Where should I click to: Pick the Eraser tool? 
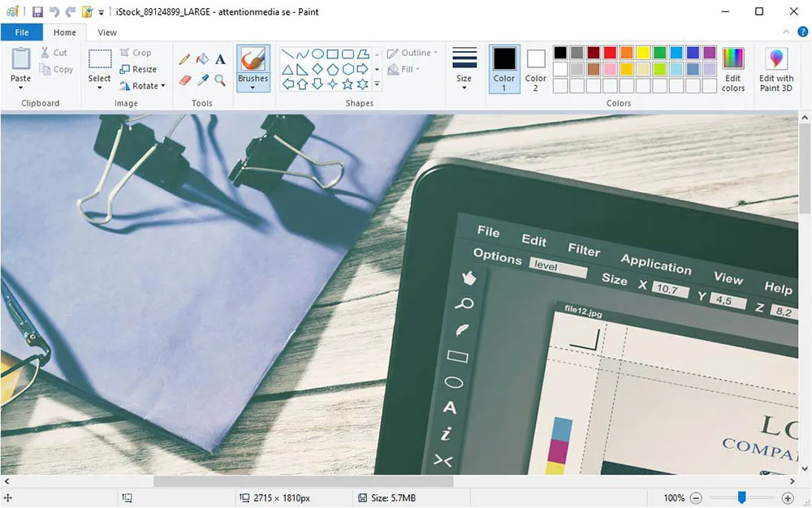point(184,80)
